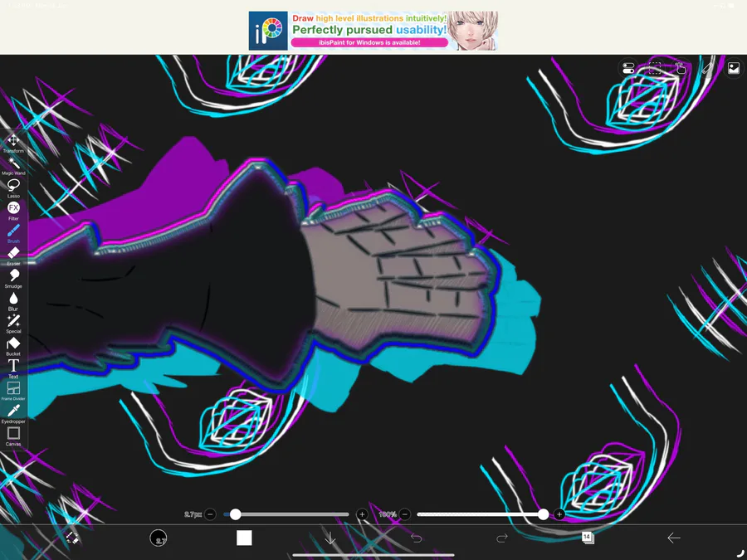This screenshot has width=747, height=560.
Task: Select the Brush tool
Action: pyautogui.click(x=13, y=234)
